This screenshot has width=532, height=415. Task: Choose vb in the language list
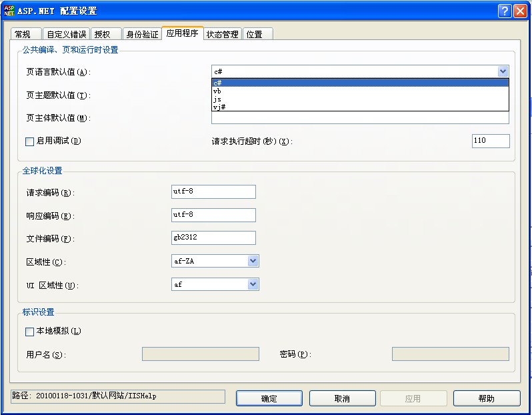click(360, 91)
